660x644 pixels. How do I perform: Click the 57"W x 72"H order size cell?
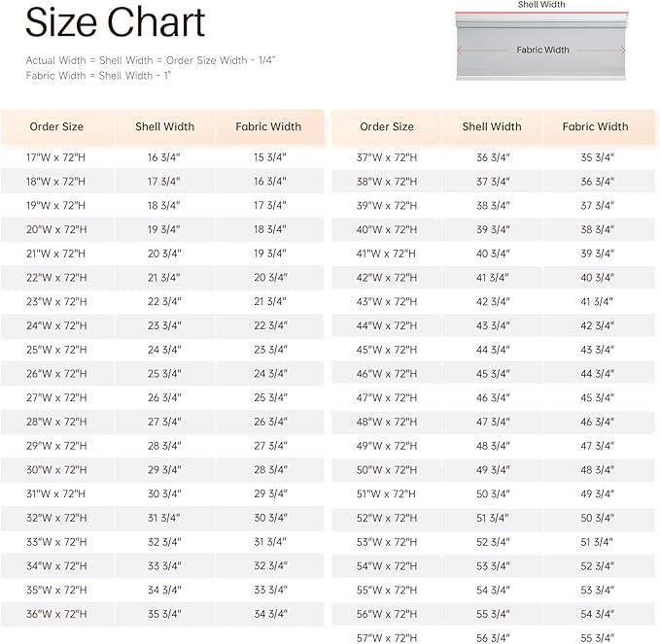pyautogui.click(x=387, y=638)
